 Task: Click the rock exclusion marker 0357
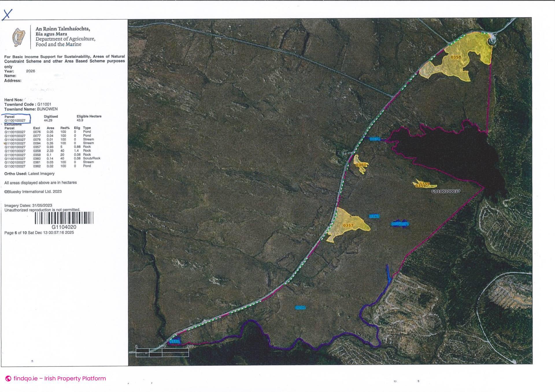(x=348, y=225)
